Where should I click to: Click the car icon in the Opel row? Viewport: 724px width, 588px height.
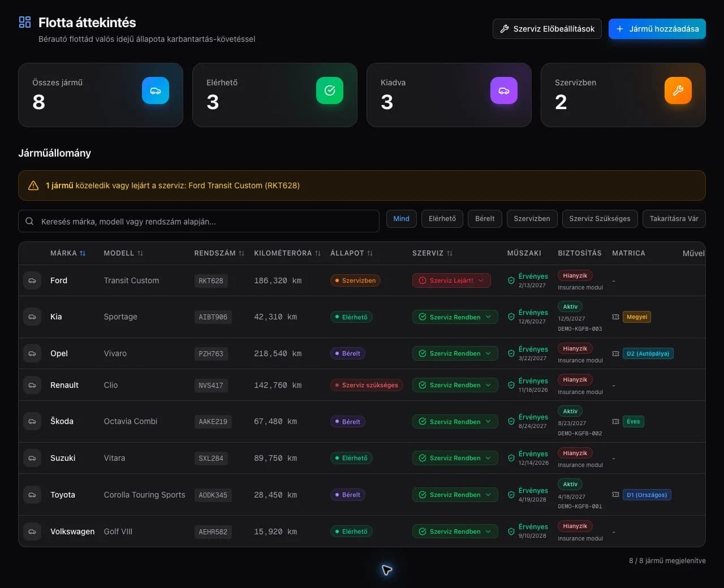pos(32,353)
